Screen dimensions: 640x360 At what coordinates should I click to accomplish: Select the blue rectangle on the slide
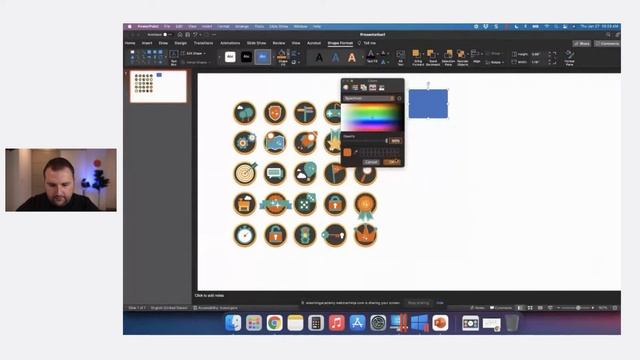428,104
